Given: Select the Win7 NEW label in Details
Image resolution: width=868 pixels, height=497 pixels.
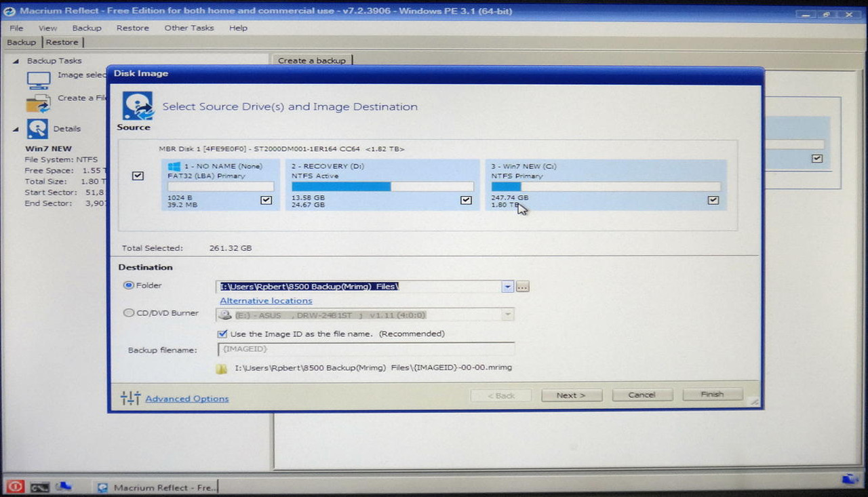Looking at the screenshot, I should tap(48, 148).
